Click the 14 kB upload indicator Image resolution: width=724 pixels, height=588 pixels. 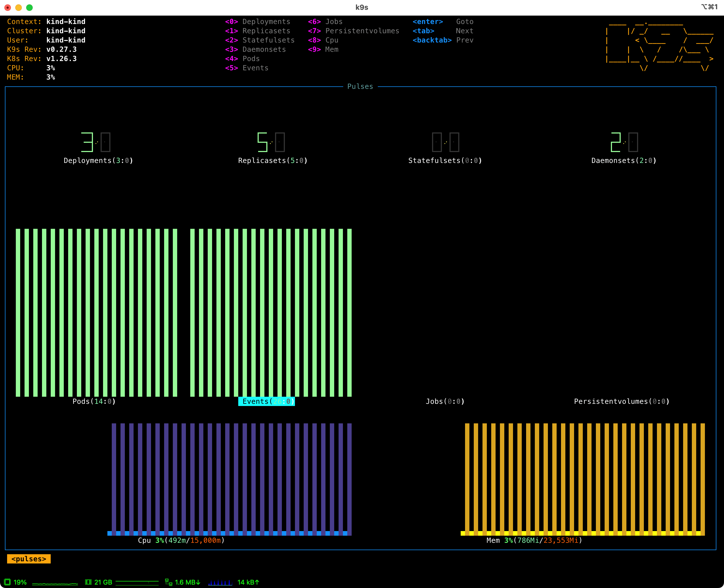(248, 582)
